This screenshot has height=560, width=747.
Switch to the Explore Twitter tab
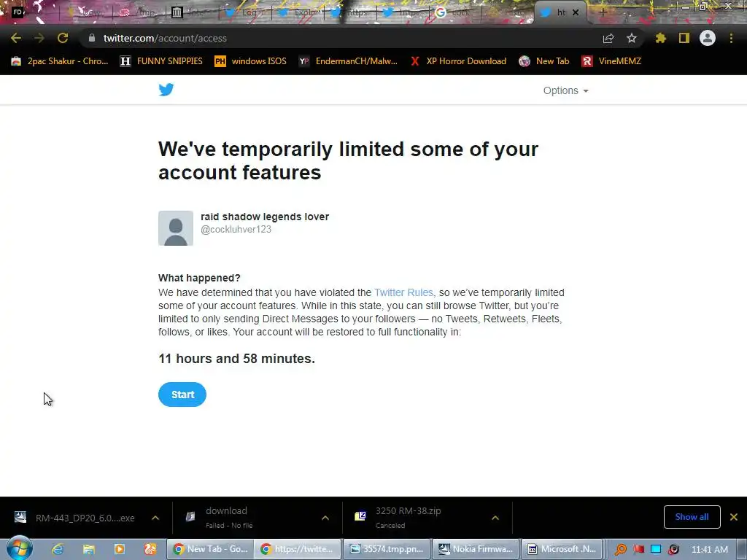[x=298, y=12]
